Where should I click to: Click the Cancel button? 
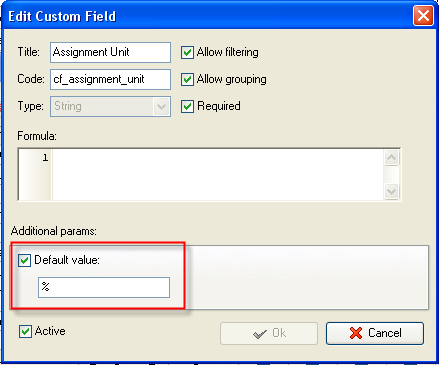click(x=375, y=333)
